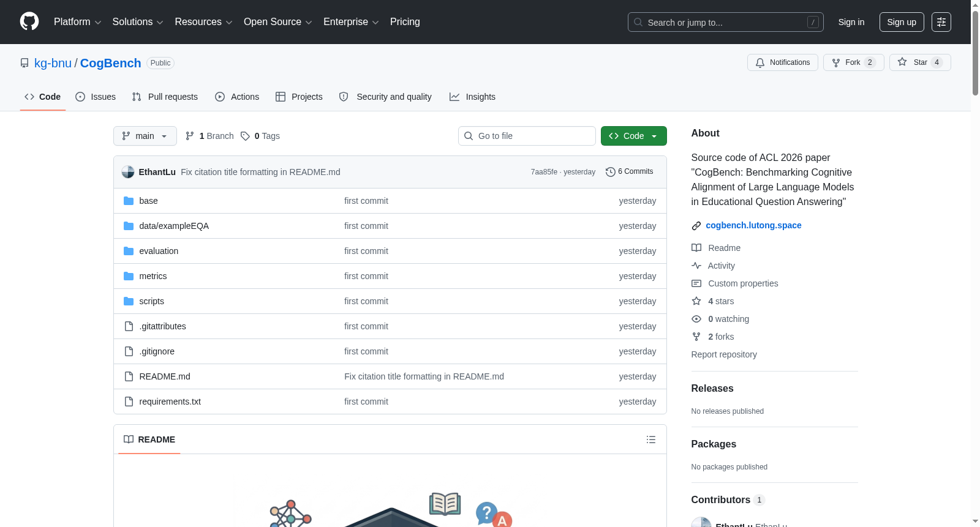Open the Projects tab
The image size is (980, 527).
(299, 97)
